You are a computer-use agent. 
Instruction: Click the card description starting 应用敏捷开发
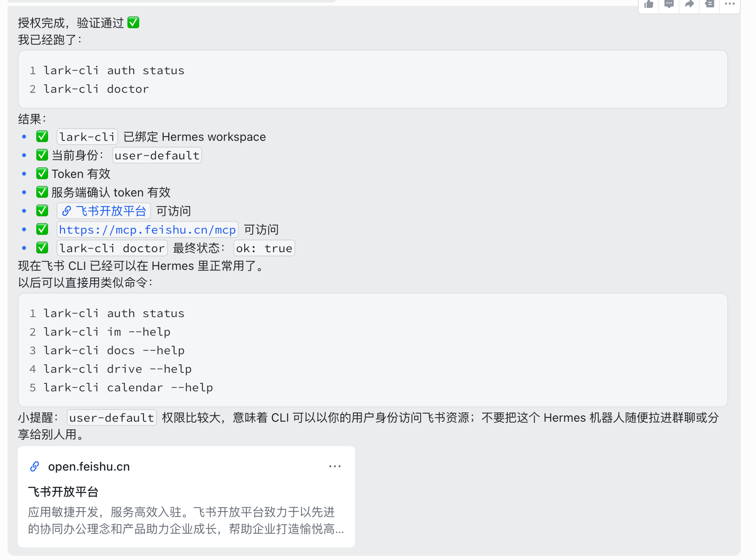pos(186,520)
